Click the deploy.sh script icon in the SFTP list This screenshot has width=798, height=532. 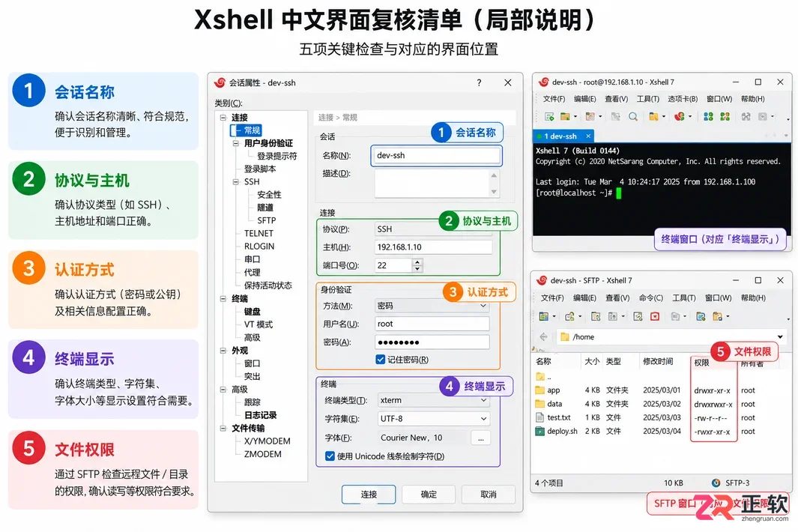coord(540,431)
